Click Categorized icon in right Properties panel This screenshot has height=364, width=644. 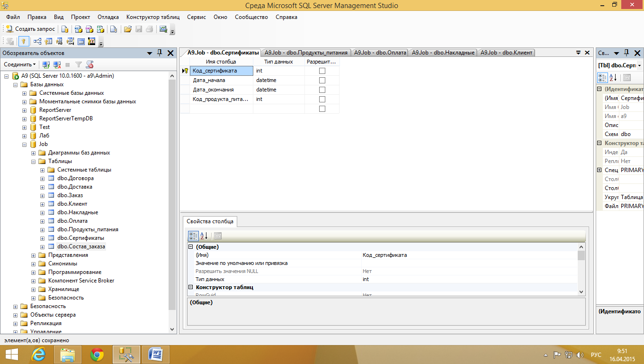pos(603,77)
